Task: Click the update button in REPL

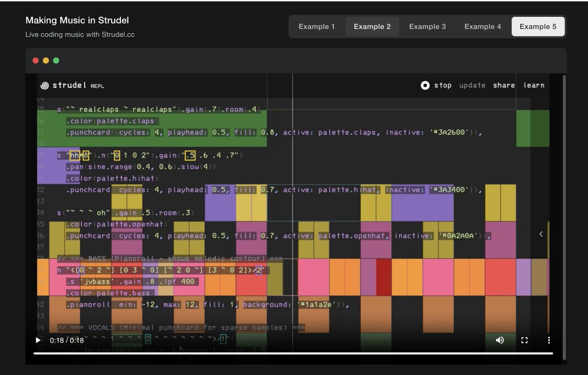Action: click(472, 85)
